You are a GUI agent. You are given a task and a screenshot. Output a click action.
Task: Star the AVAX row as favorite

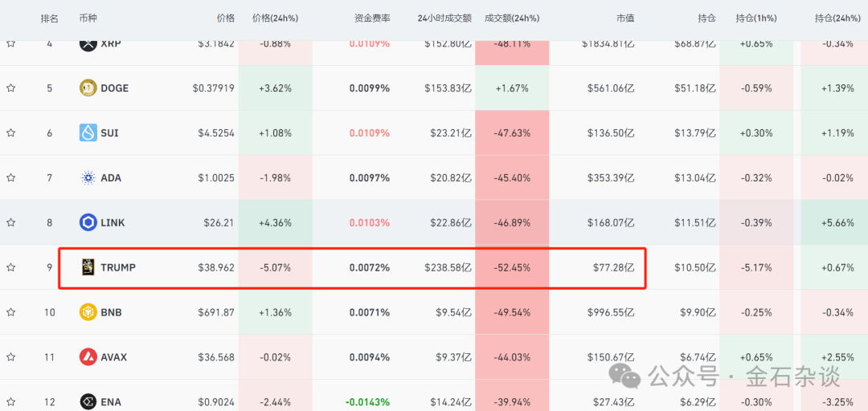pyautogui.click(x=10, y=356)
